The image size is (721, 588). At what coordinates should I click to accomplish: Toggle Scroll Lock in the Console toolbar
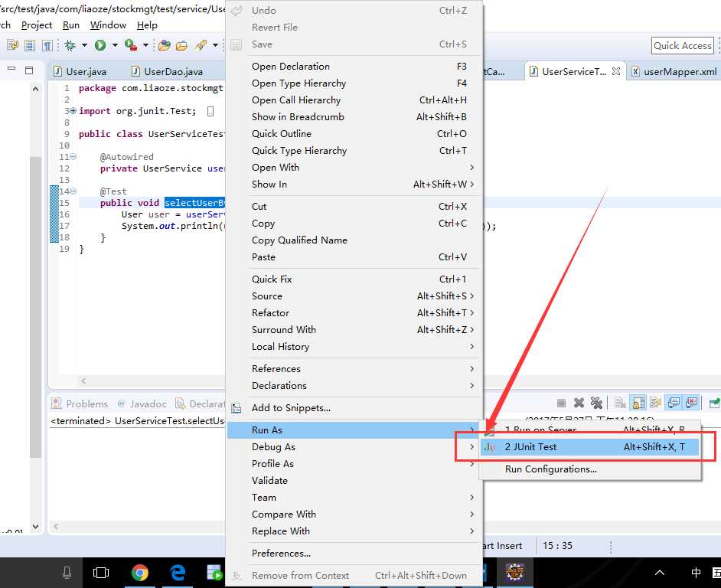(637, 403)
